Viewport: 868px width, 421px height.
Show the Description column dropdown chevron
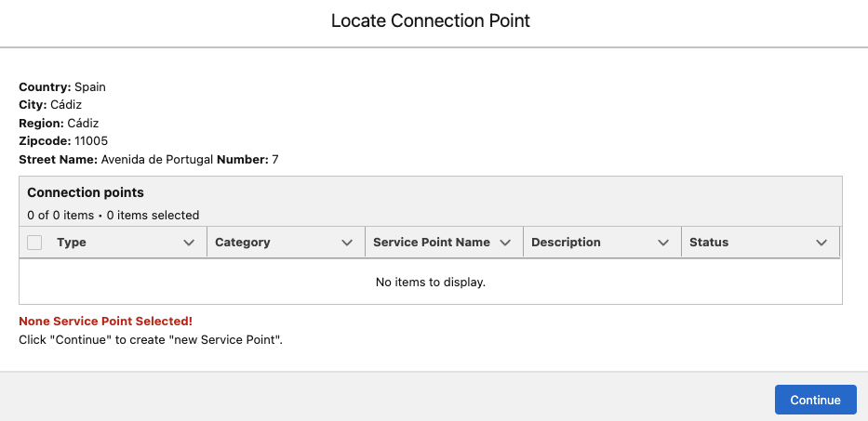coord(663,243)
